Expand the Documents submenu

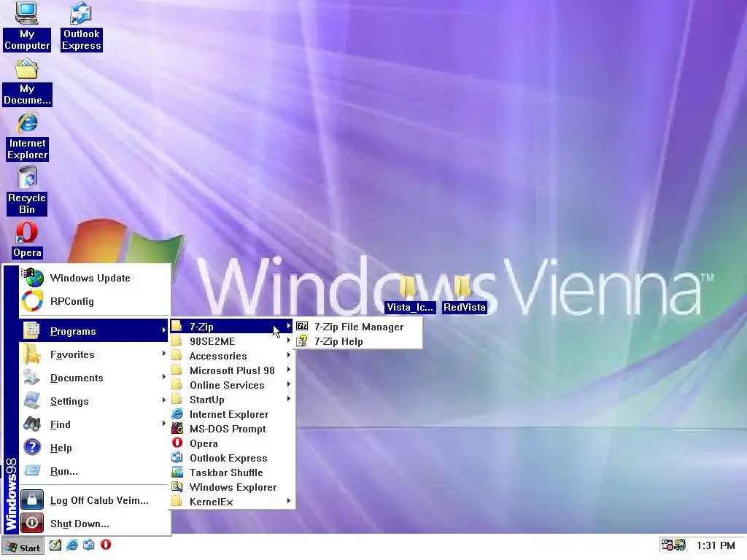(94, 378)
